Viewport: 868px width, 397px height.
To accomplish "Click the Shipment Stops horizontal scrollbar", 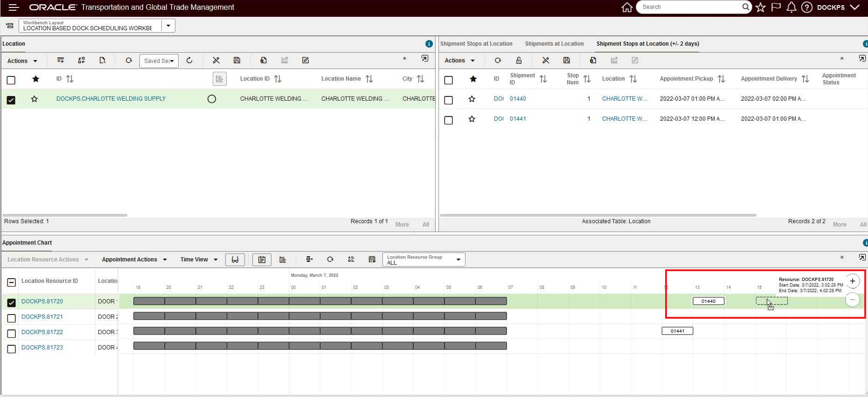I will (x=598, y=215).
